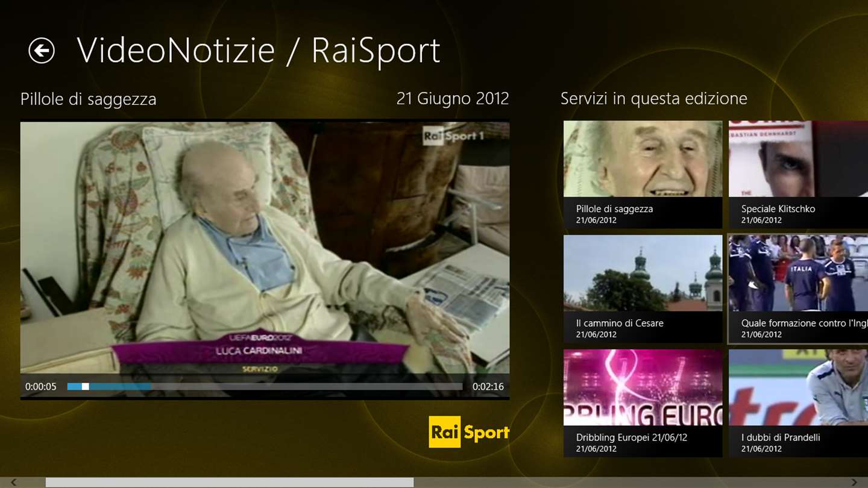The image size is (868, 488).
Task: Click the VideoNotizie / RaiSport title
Action: point(259,51)
